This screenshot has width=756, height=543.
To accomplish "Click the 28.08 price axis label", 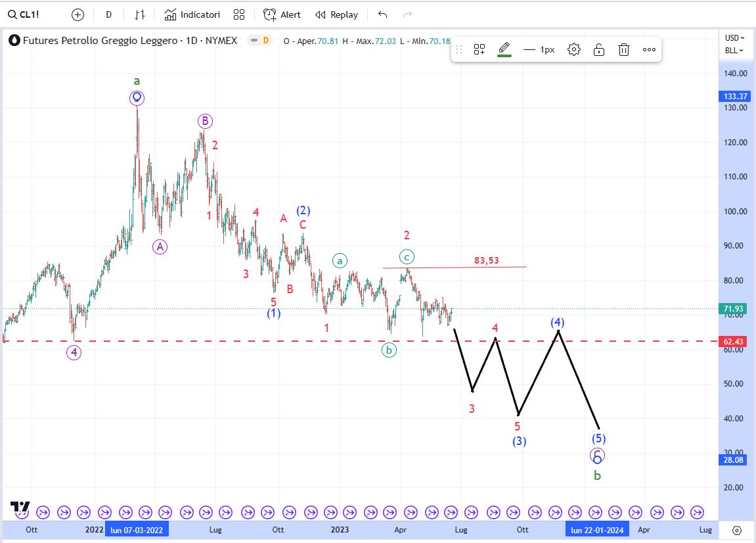I will point(733,460).
